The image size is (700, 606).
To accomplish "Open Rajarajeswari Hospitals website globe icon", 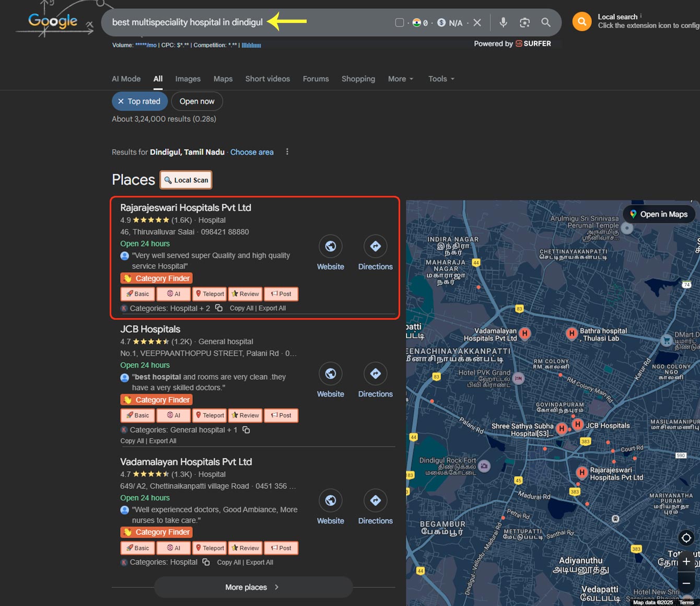I will point(331,246).
